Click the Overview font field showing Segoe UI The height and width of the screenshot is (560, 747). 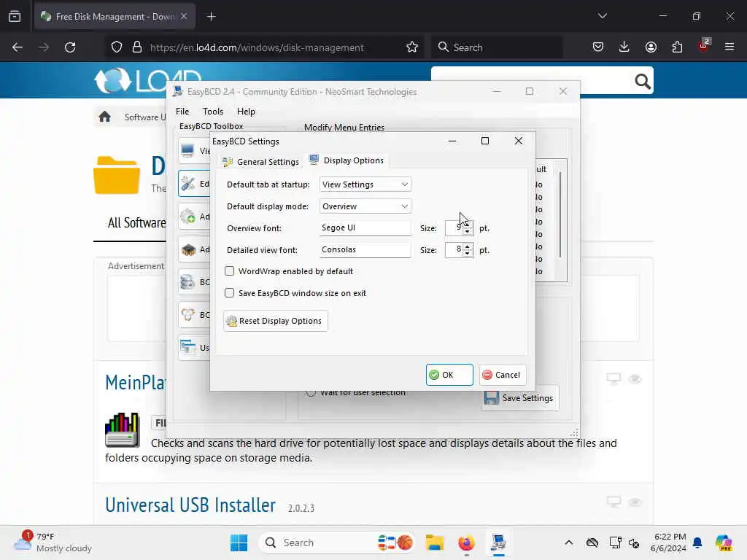click(365, 227)
